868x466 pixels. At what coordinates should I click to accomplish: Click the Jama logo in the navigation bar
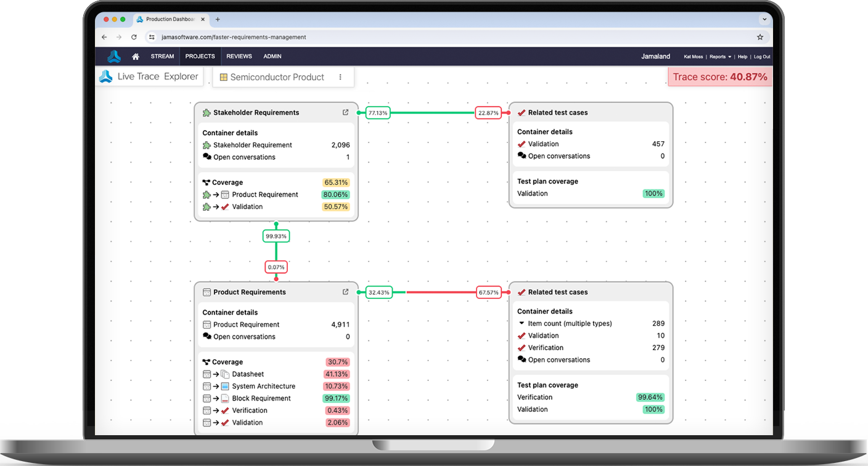[x=114, y=56]
